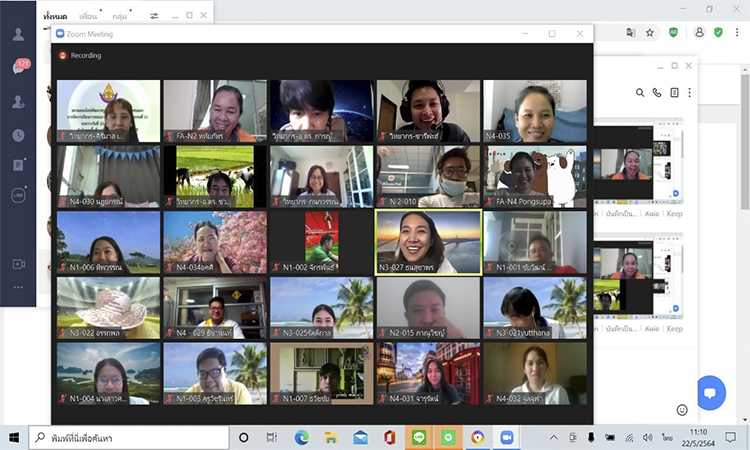Screen dimensions: 750x450
Task: Open notes in the LINE chat header
Action: (674, 92)
